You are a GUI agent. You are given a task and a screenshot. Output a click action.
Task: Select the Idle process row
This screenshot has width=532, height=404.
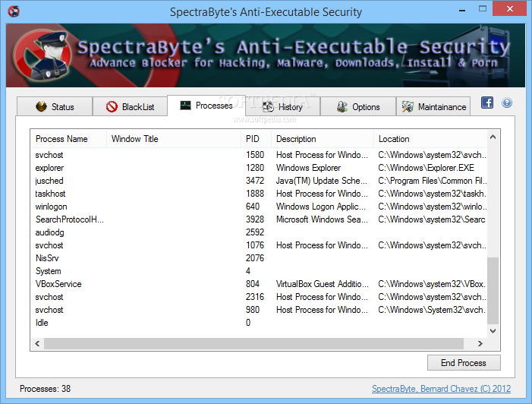click(x=259, y=323)
